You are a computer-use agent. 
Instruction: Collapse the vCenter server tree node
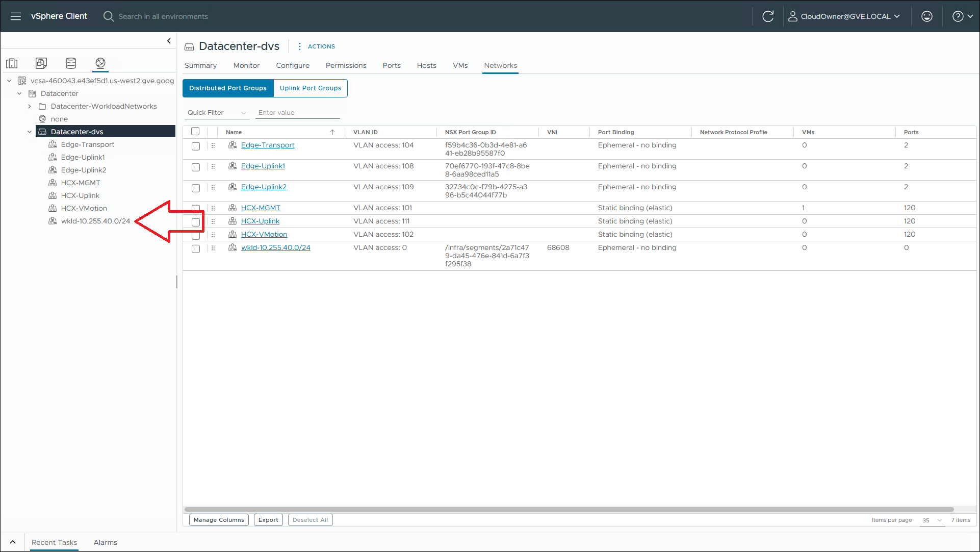click(x=9, y=81)
